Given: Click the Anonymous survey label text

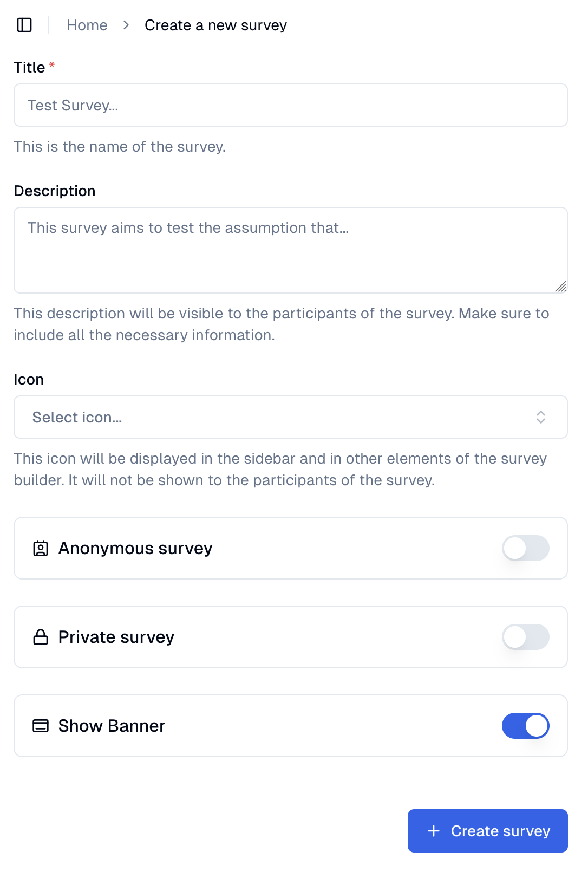Looking at the screenshot, I should (x=135, y=548).
